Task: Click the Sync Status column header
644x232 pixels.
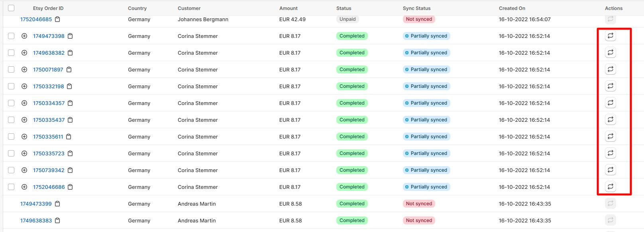Action: [x=416, y=8]
